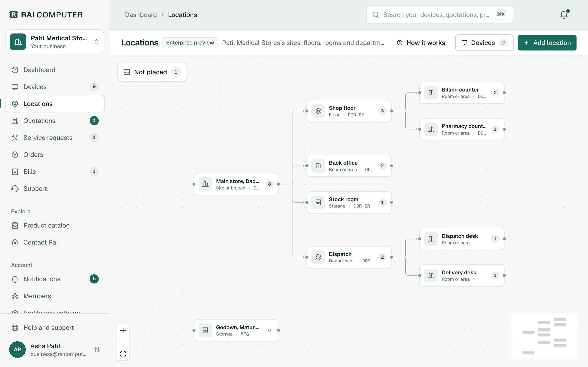
Task: Click the Shop floor layers icon
Action: click(318, 111)
